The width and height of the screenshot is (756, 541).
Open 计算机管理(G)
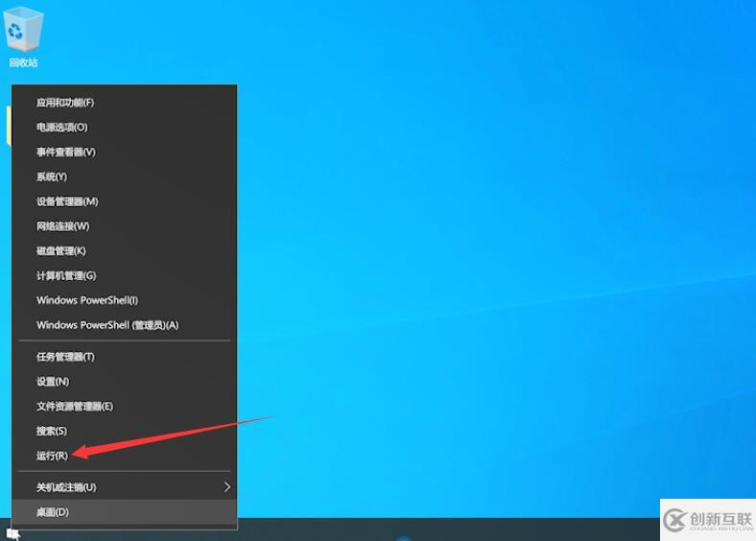click(125, 275)
